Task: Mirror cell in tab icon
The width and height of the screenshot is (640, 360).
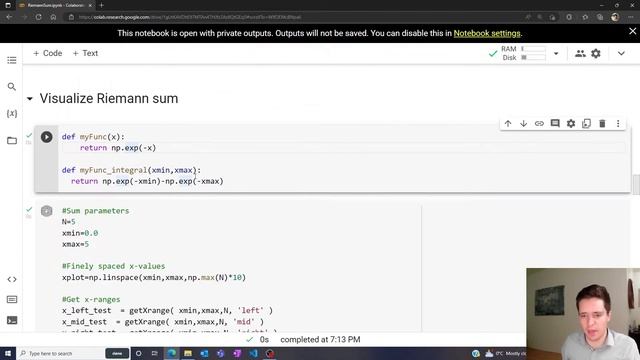Action: pyautogui.click(x=587, y=123)
